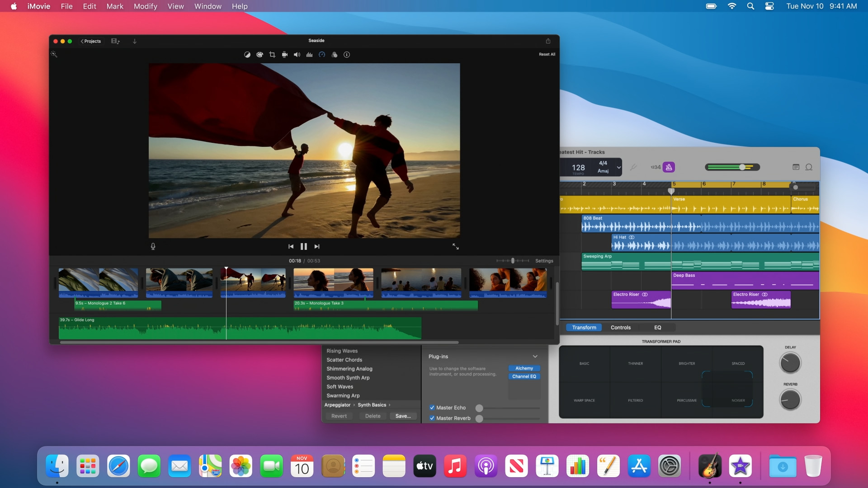Viewport: 868px width, 488px height.
Task: Enable the Master Echo checkbox
Action: 432,408
